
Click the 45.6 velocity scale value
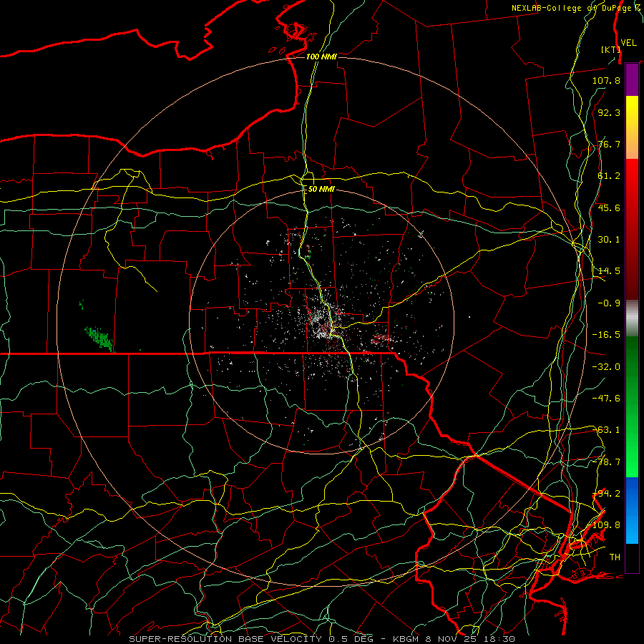point(609,208)
